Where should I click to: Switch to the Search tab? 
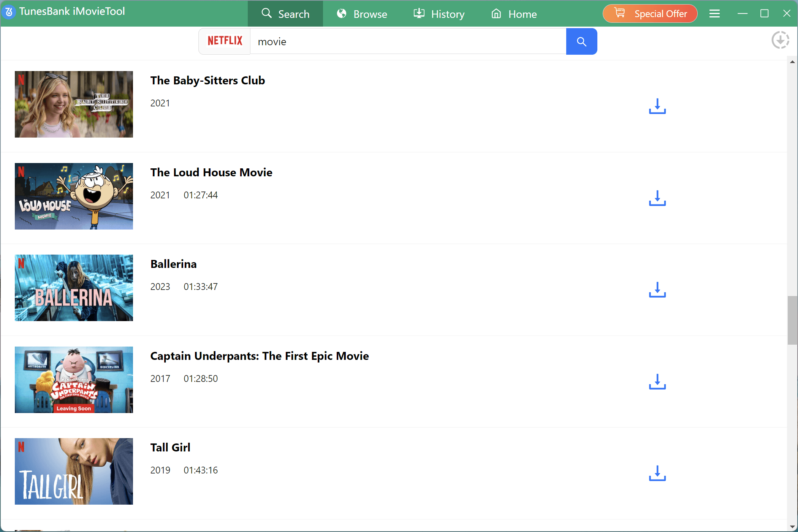pyautogui.click(x=285, y=14)
